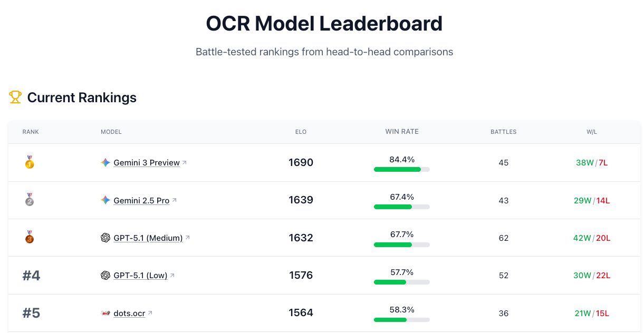This screenshot has height=333, width=644.
Task: Open the GPT-5.1 (Low) model link
Action: click(x=140, y=276)
